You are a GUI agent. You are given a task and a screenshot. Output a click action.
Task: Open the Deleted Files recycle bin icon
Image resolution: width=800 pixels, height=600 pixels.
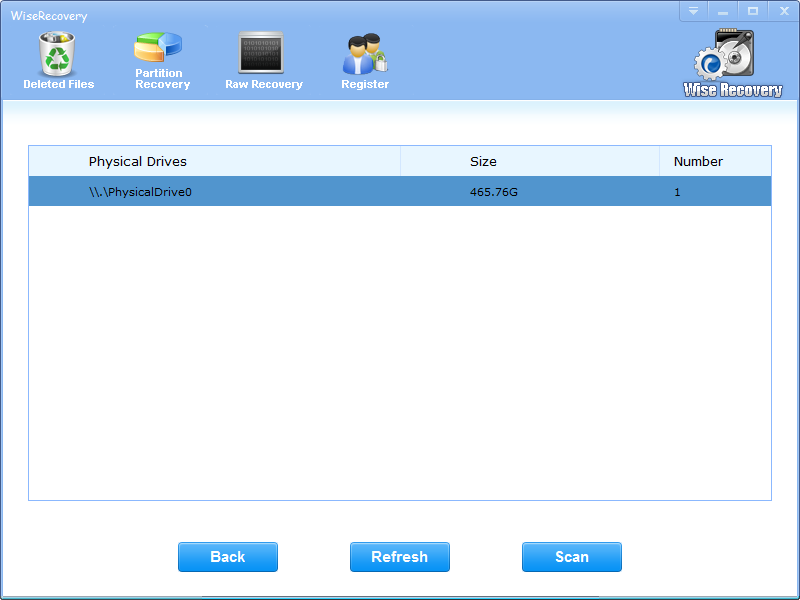[x=58, y=53]
